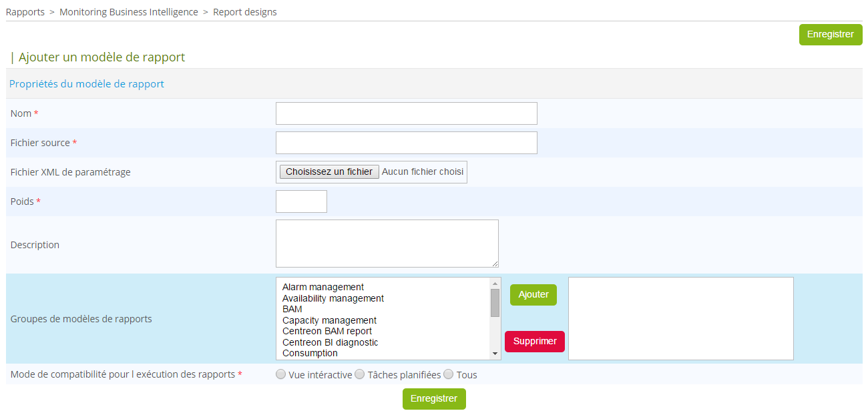The height and width of the screenshot is (413, 868).
Task: Click the 'Fichier source' text field
Action: tap(406, 142)
